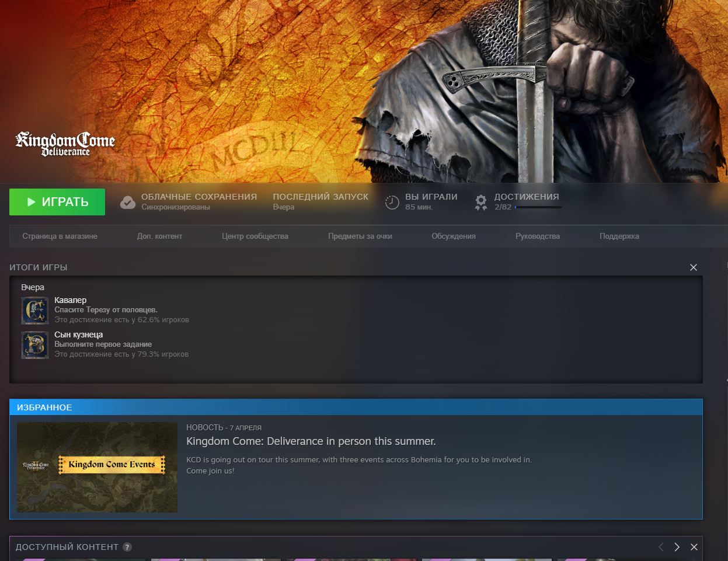728x561 pixels.
Task: Click the 62.6% игроков statistic line
Action: [122, 320]
